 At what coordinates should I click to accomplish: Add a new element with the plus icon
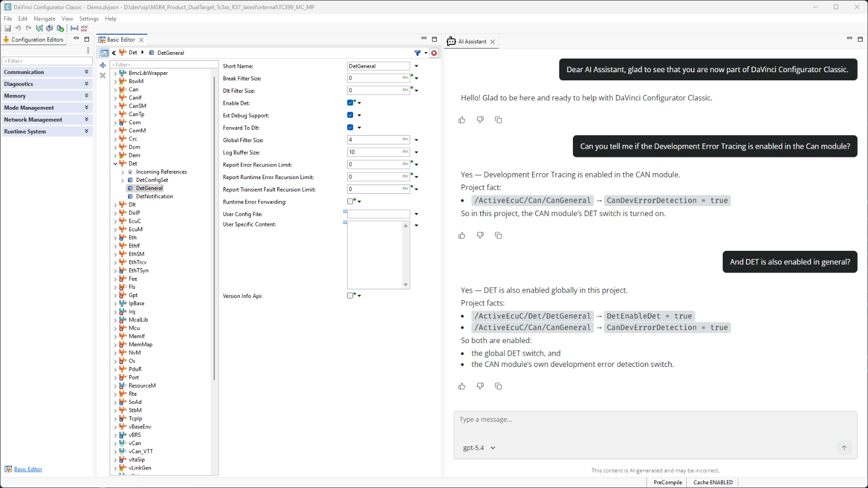[103, 65]
